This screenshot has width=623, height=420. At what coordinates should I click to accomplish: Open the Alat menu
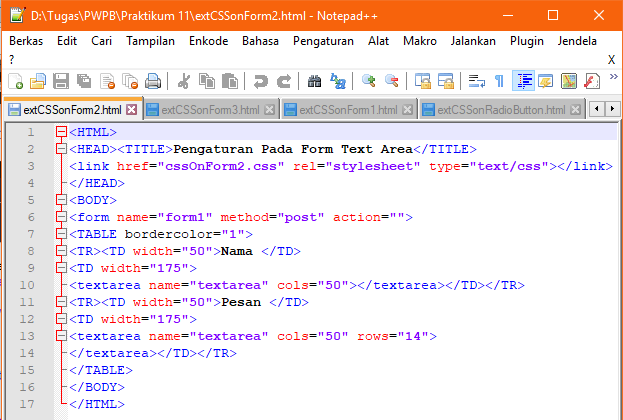click(x=378, y=41)
